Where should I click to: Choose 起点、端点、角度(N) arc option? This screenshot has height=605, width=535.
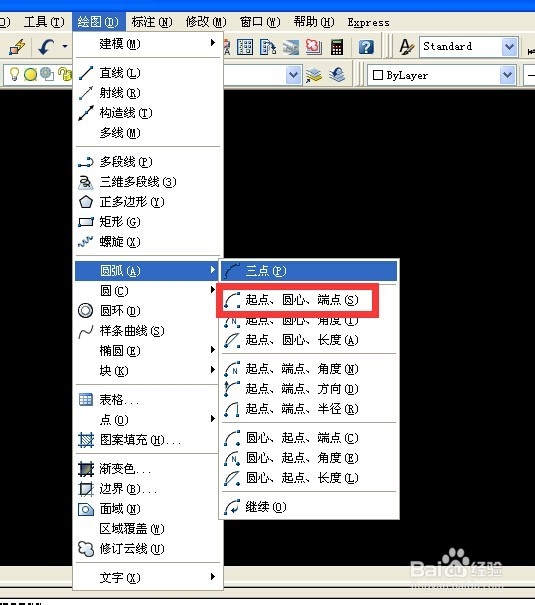pyautogui.click(x=309, y=369)
